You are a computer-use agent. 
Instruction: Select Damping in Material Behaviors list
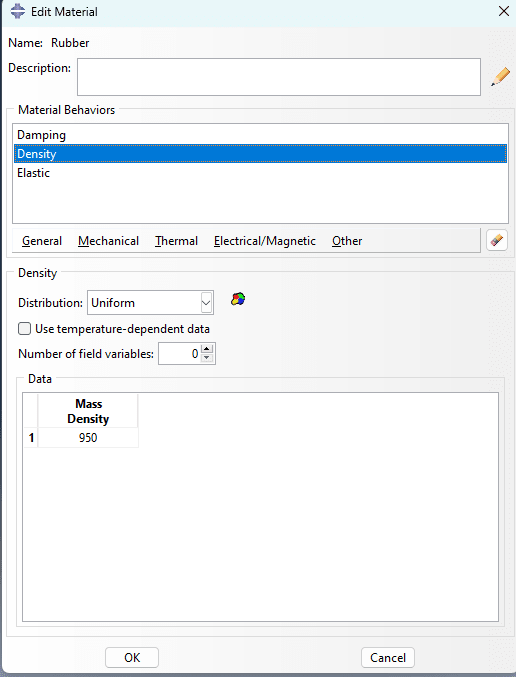pos(260,135)
